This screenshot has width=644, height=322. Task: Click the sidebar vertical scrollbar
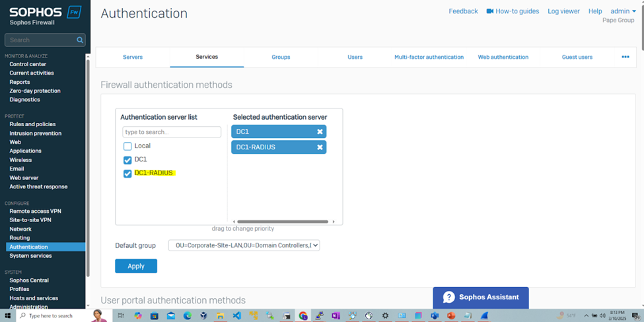point(87,169)
